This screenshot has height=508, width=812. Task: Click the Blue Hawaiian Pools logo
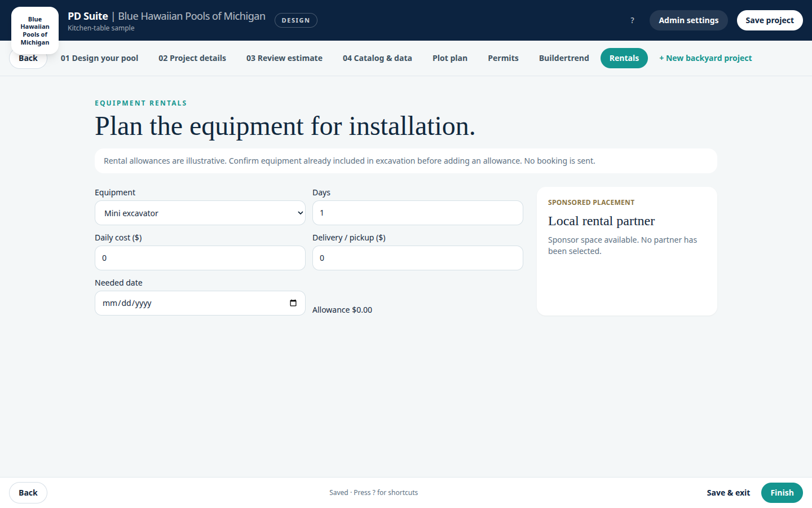pyautogui.click(x=35, y=30)
